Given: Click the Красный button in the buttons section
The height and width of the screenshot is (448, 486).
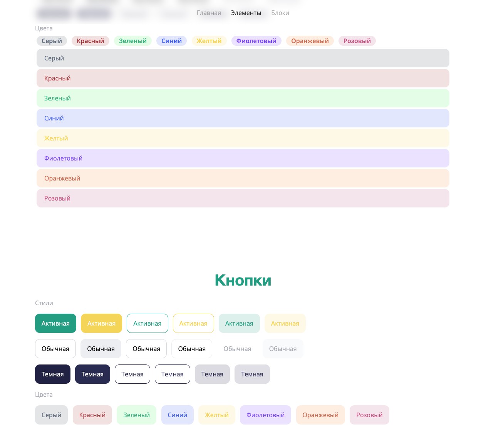Looking at the screenshot, I should point(92,415).
